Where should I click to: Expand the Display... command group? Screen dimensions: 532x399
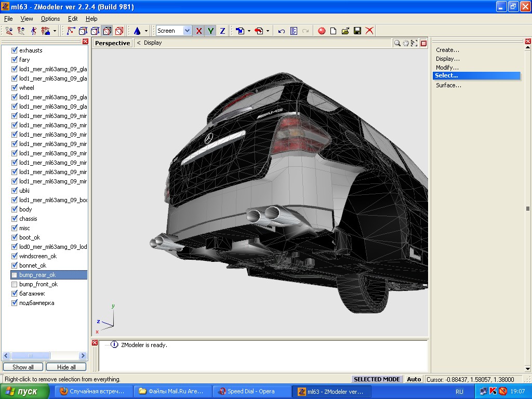(448, 59)
